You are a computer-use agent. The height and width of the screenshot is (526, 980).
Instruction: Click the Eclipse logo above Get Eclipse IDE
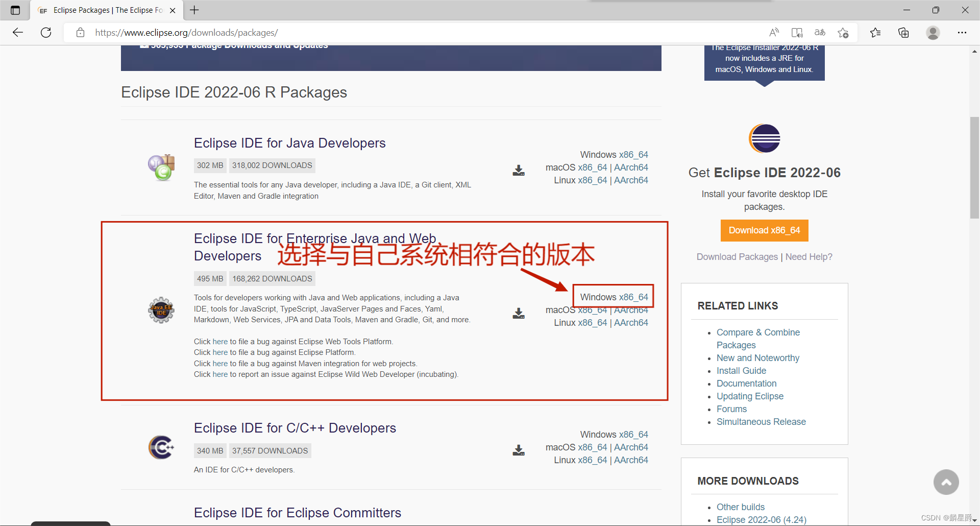point(765,138)
